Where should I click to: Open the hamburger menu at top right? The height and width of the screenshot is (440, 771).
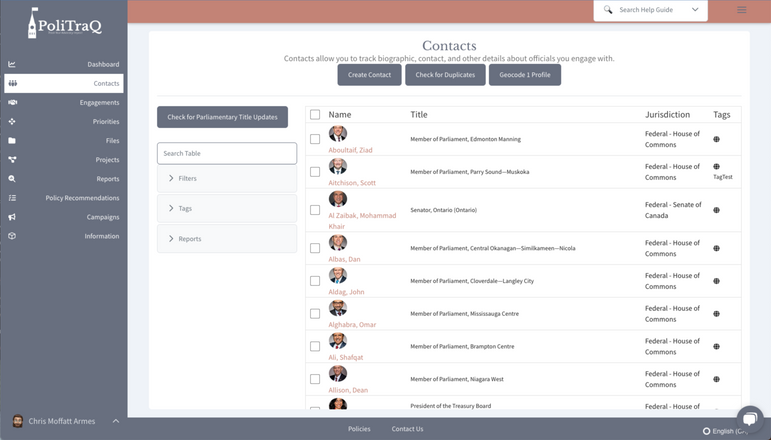pyautogui.click(x=741, y=10)
